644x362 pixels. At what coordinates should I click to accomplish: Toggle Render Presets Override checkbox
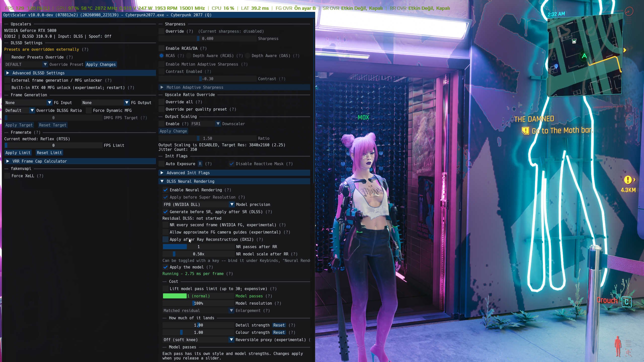click(7, 57)
